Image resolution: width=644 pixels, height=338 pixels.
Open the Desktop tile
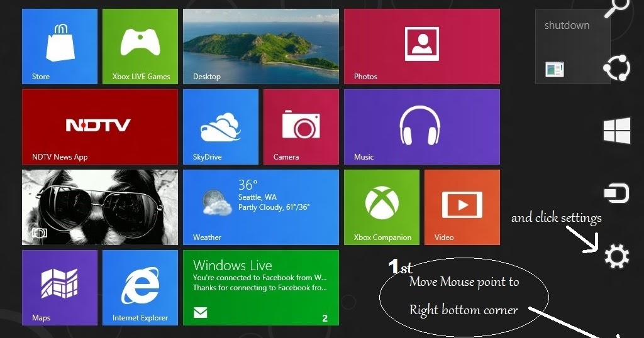click(261, 46)
